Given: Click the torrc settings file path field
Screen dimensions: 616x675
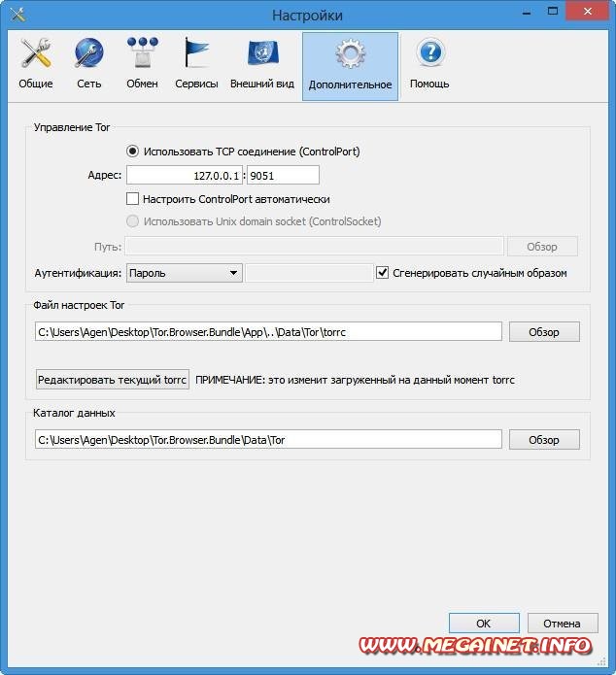Looking at the screenshot, I should pos(268,331).
